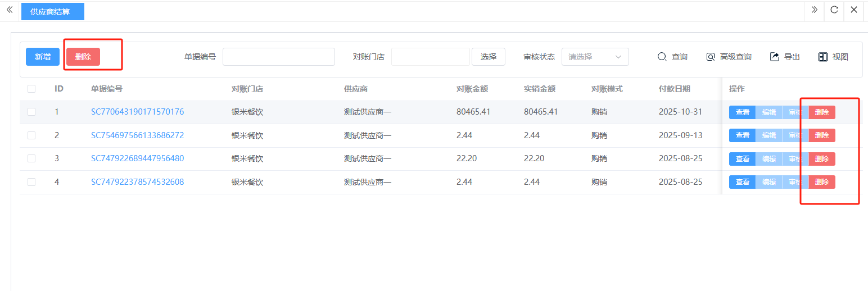Expand the 审核状态 dropdown
The height and width of the screenshot is (291, 868).
(595, 57)
